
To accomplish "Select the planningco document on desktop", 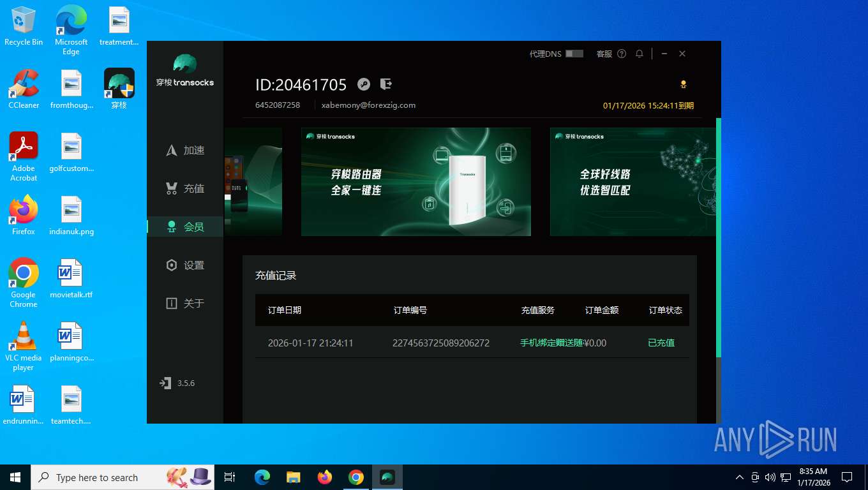I will (x=71, y=341).
